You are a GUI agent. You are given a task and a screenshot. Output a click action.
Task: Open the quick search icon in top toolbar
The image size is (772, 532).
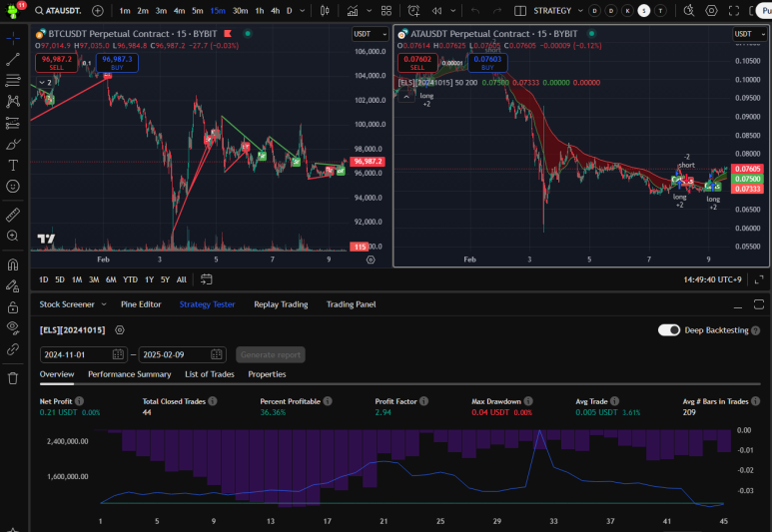click(x=689, y=10)
